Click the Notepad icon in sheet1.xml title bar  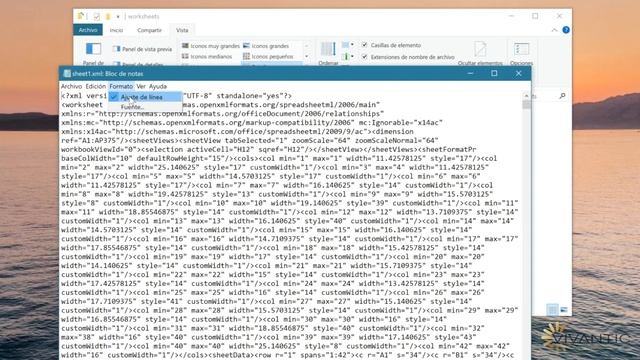click(x=67, y=74)
